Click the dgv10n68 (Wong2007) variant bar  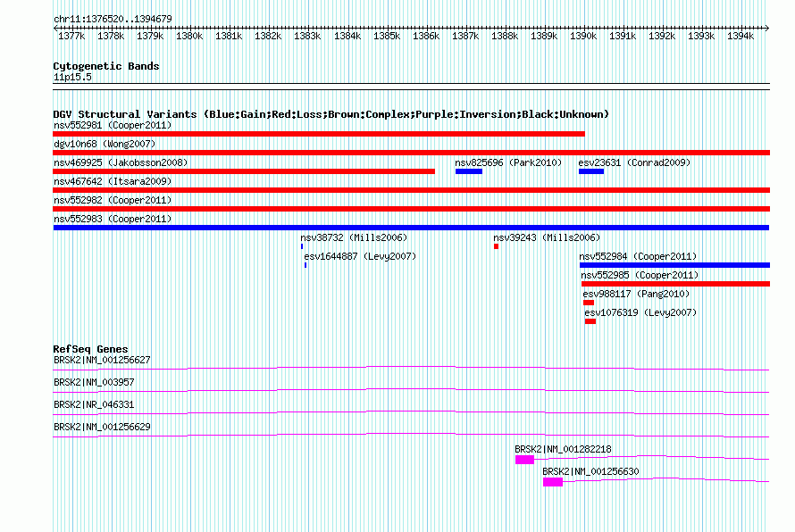(x=411, y=153)
